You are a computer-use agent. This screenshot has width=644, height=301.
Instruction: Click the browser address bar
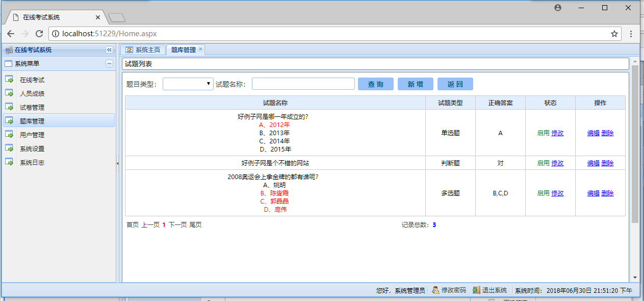[x=334, y=34]
